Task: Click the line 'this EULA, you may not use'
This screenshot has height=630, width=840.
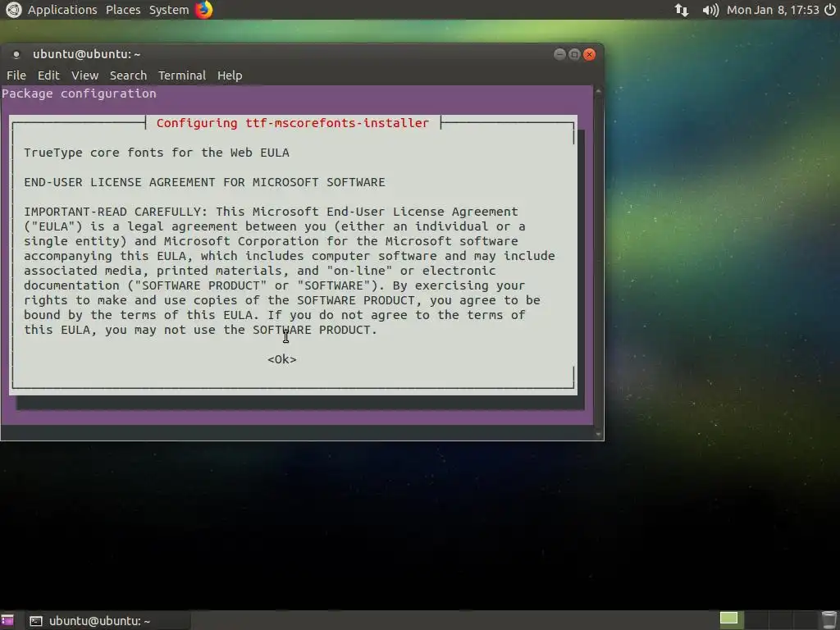Action: [200, 330]
